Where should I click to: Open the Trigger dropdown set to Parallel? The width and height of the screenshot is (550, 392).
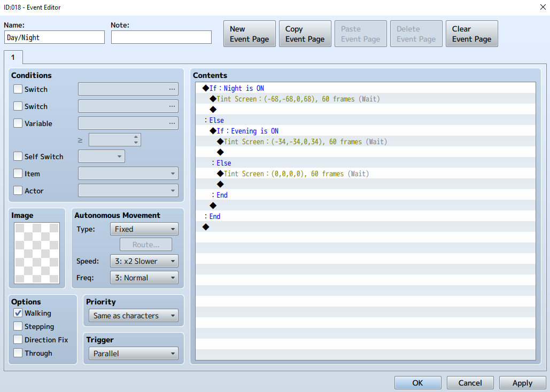tap(134, 354)
